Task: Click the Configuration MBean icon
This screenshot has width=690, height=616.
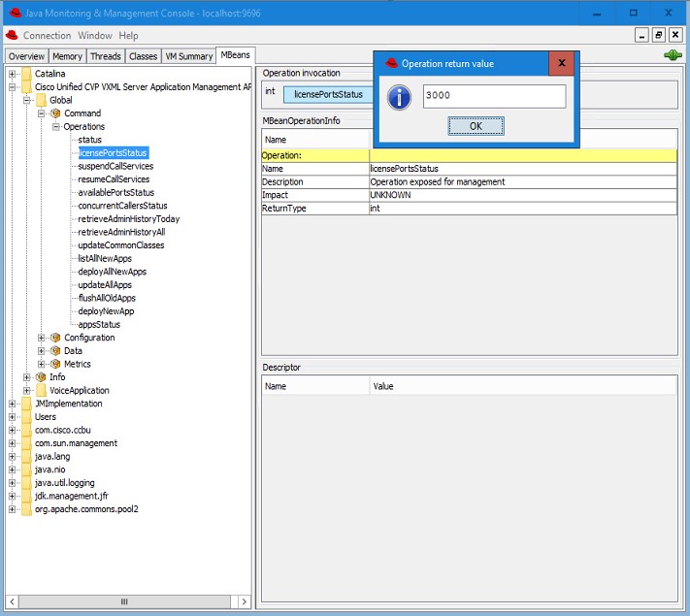Action: click(55, 338)
